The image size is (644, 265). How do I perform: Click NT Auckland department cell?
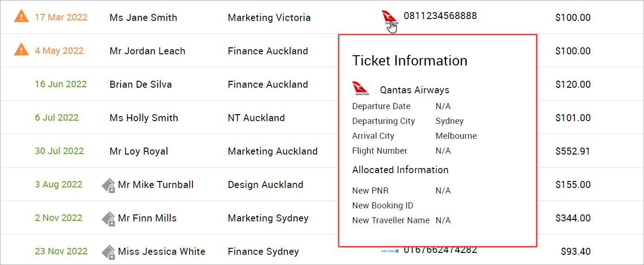[x=256, y=118]
